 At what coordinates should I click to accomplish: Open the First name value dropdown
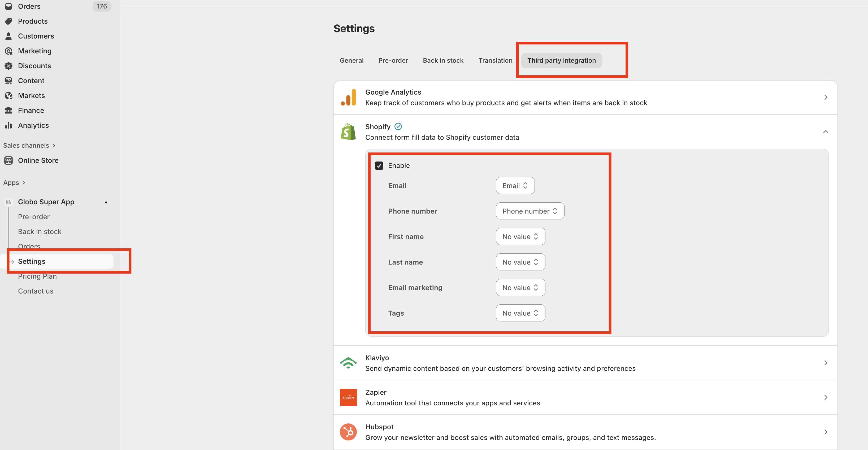click(520, 236)
